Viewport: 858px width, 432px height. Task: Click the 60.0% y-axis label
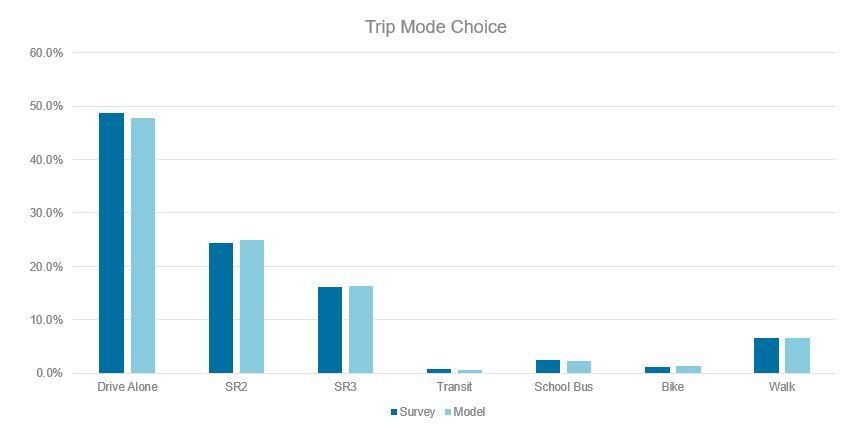[x=46, y=53]
